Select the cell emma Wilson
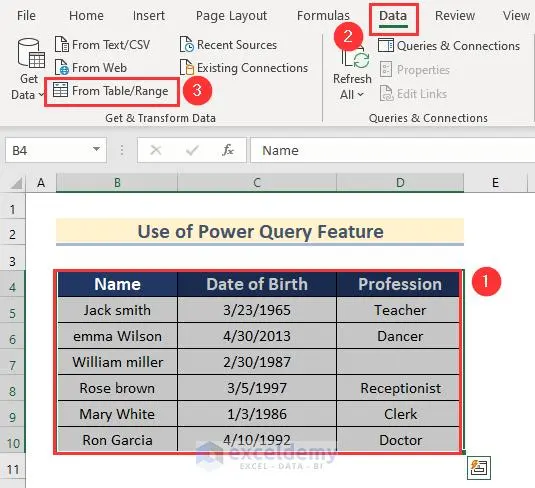This screenshot has width=535, height=488. click(x=117, y=336)
